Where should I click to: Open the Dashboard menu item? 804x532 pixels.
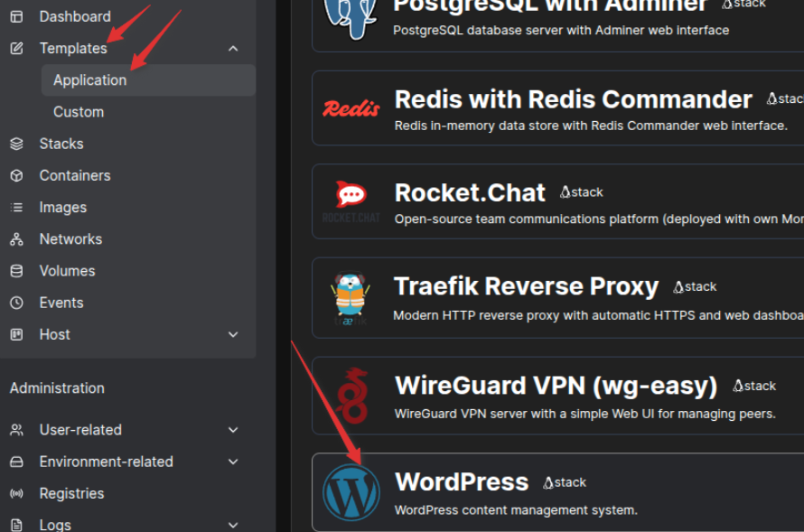(x=75, y=16)
